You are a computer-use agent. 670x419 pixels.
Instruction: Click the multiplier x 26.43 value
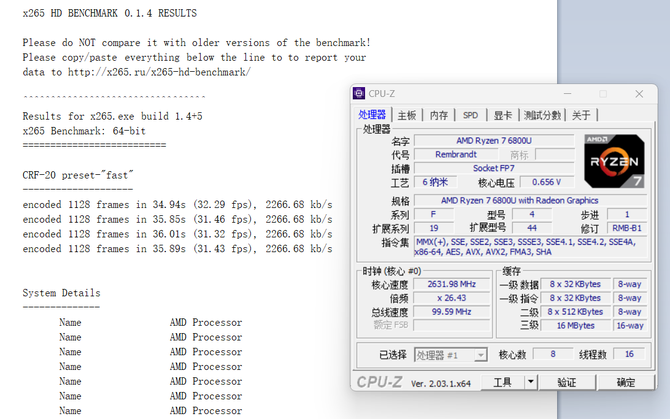click(452, 298)
